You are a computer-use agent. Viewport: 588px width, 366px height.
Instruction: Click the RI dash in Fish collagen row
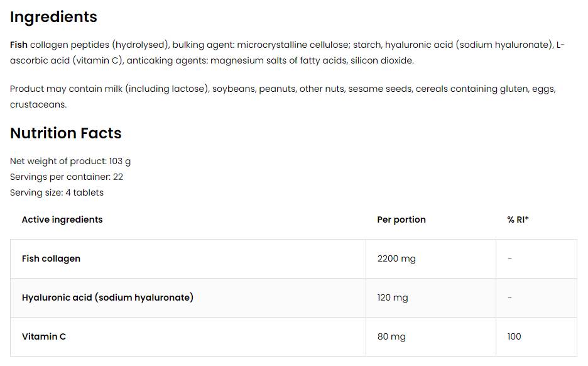pos(509,258)
